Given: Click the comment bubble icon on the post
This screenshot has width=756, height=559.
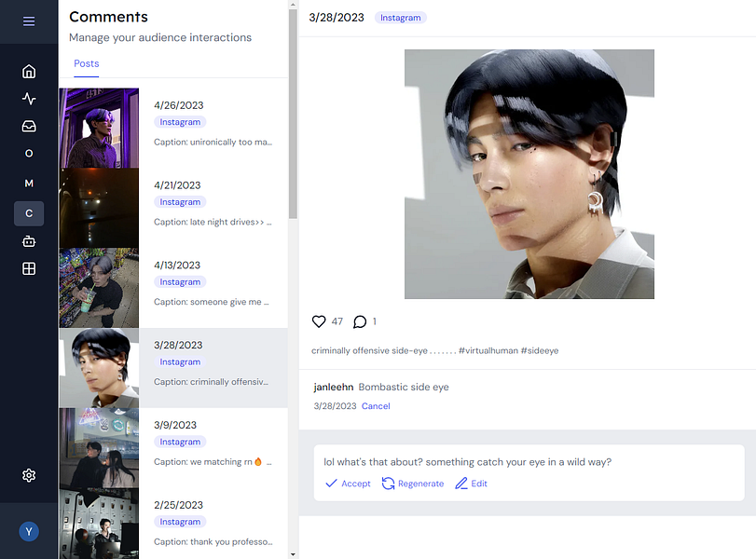Looking at the screenshot, I should pyautogui.click(x=360, y=321).
